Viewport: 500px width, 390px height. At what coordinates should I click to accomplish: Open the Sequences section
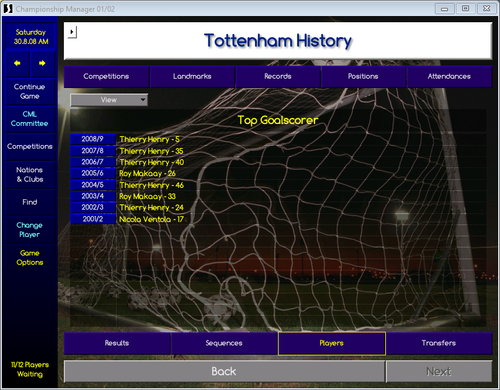click(224, 343)
